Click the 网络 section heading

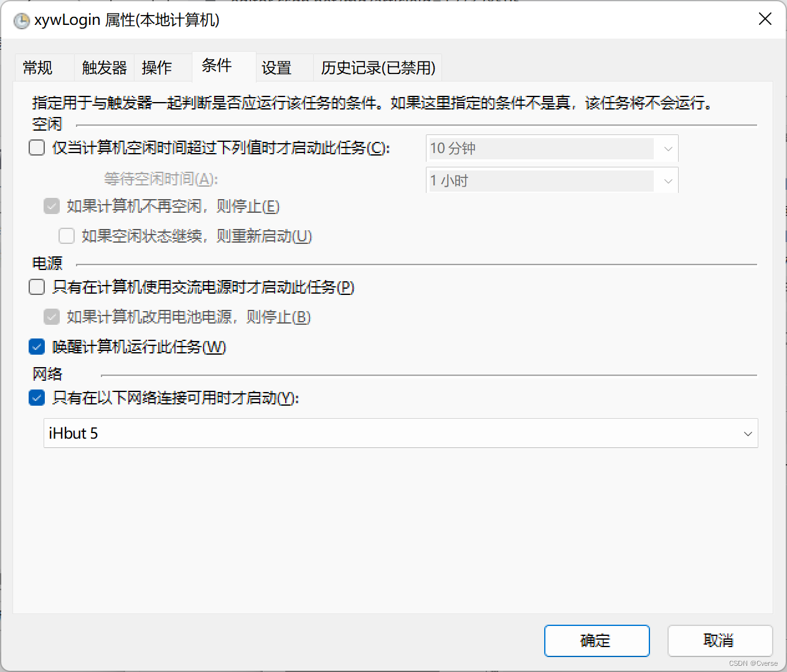click(47, 374)
